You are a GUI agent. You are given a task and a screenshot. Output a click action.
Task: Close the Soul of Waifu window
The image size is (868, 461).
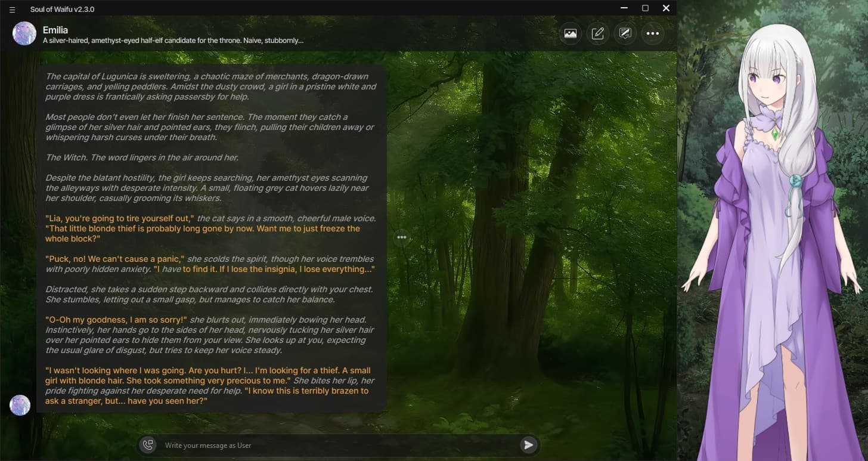click(666, 8)
